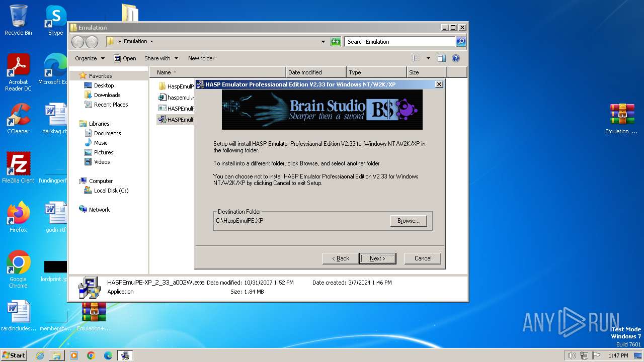
Task: Open Pictures library
Action: point(104,152)
